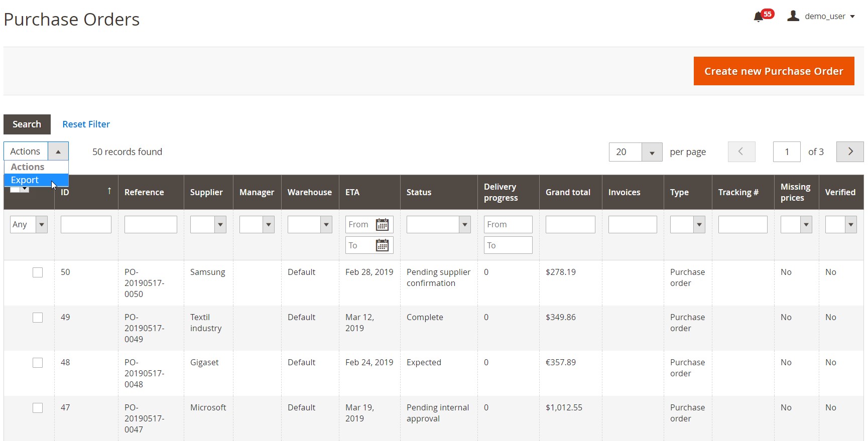Image resolution: width=868 pixels, height=441 pixels.
Task: Click the Microsoft supplier cell
Action: click(x=208, y=407)
